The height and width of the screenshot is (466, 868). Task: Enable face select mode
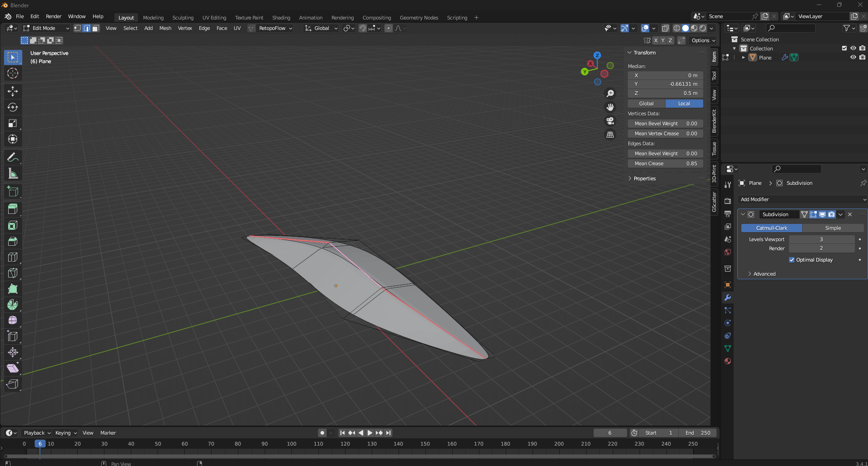click(96, 28)
